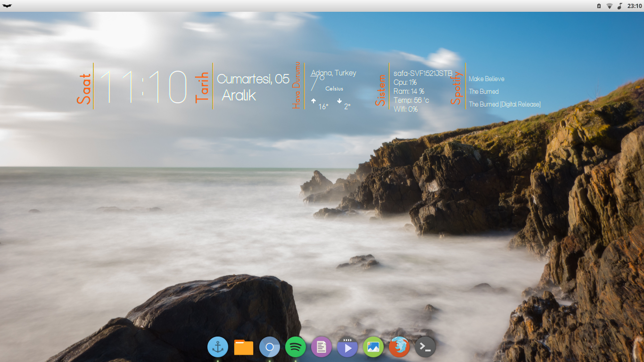Click the Tarih widget label

click(202, 87)
